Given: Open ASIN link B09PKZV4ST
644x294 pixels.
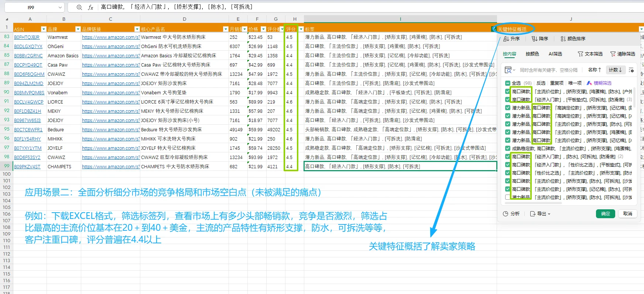Looking at the screenshot, I should pos(27,167).
